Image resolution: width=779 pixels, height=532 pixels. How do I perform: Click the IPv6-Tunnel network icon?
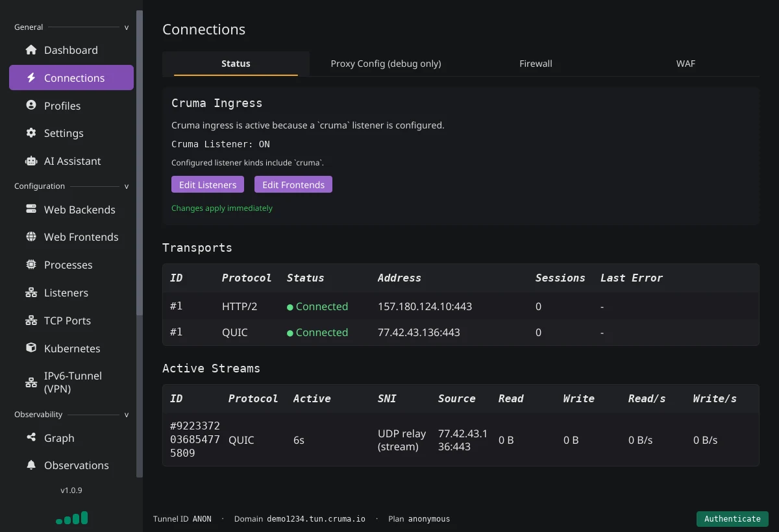tap(31, 383)
